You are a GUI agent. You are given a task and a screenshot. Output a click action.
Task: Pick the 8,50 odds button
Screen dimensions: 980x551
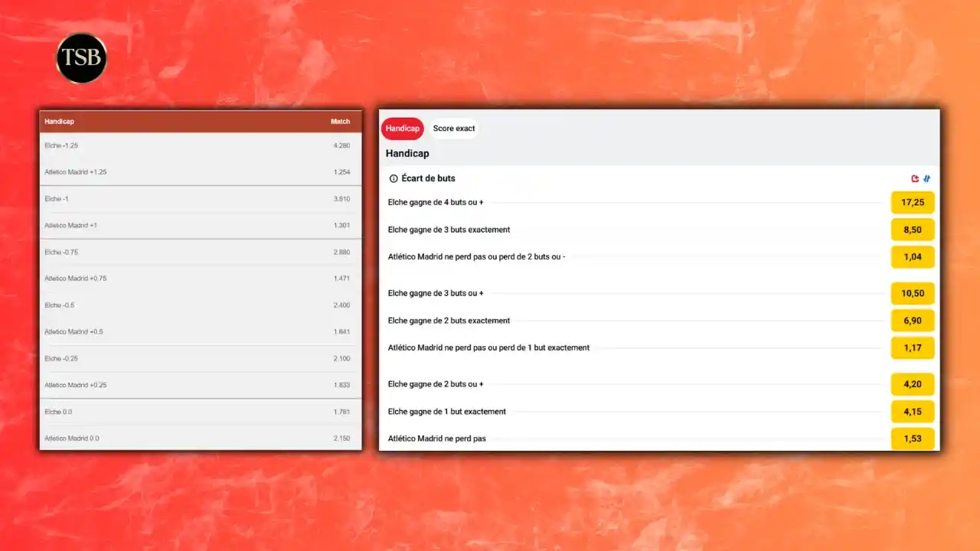(x=913, y=230)
